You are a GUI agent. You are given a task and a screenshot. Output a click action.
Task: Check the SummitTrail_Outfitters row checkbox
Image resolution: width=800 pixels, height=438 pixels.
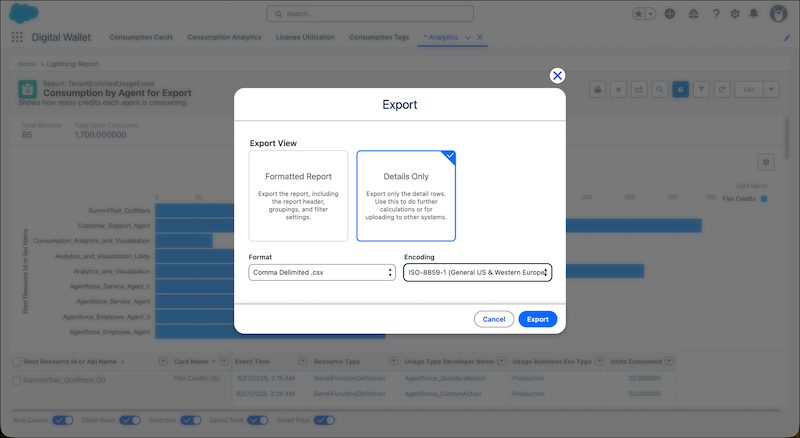click(x=16, y=380)
